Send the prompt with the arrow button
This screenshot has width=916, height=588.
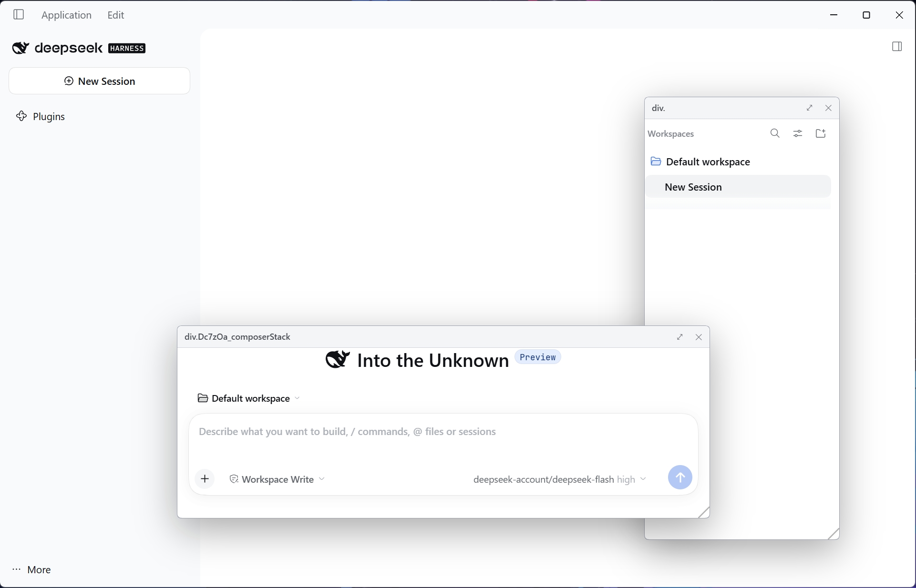(x=680, y=477)
